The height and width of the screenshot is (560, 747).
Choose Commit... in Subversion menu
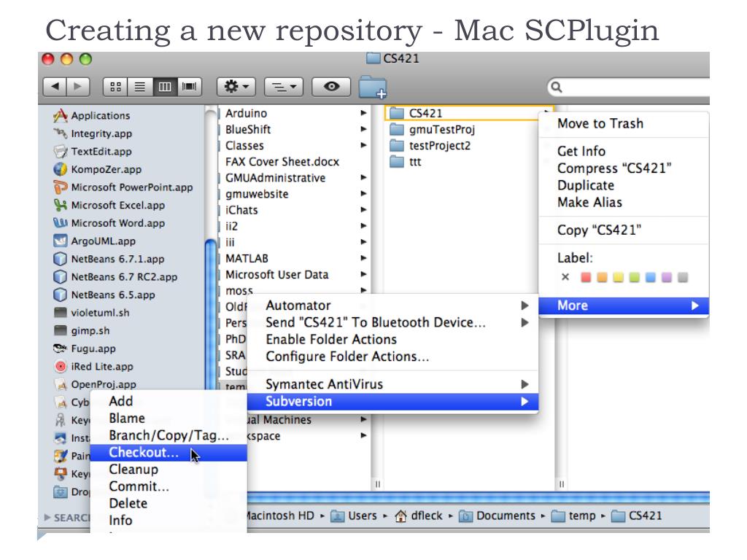pos(169,486)
